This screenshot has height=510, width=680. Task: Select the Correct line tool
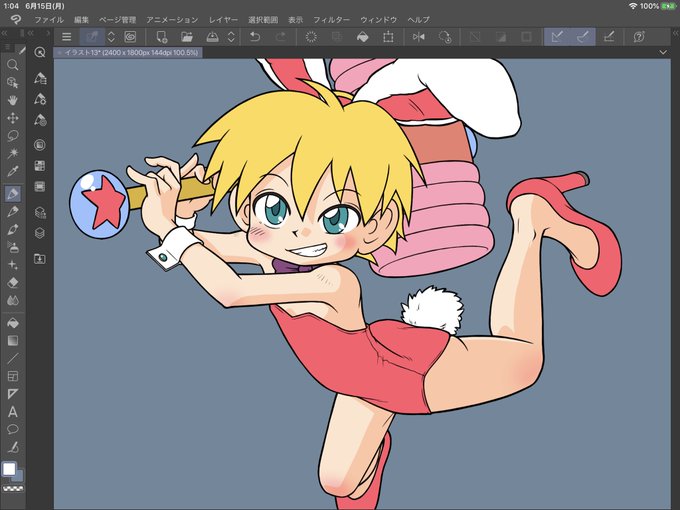click(x=13, y=447)
